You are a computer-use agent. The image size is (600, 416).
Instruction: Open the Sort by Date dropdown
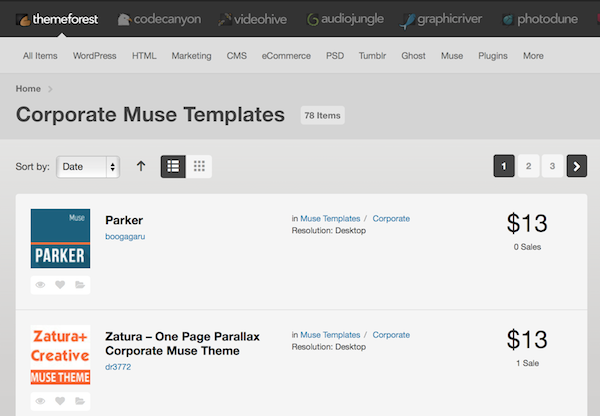click(88, 167)
